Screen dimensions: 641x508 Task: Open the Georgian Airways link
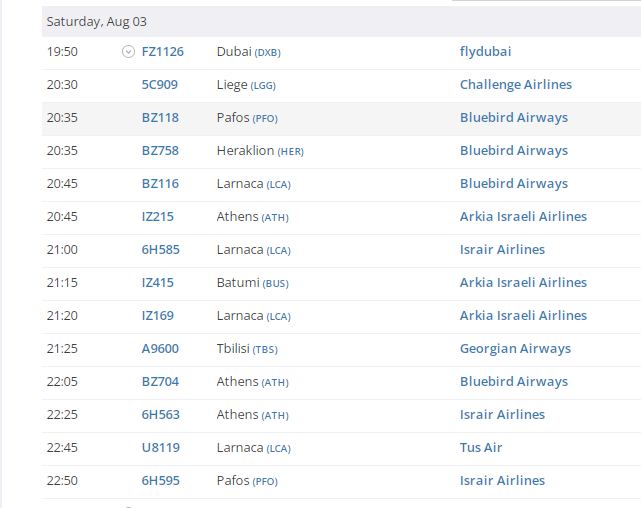point(515,349)
